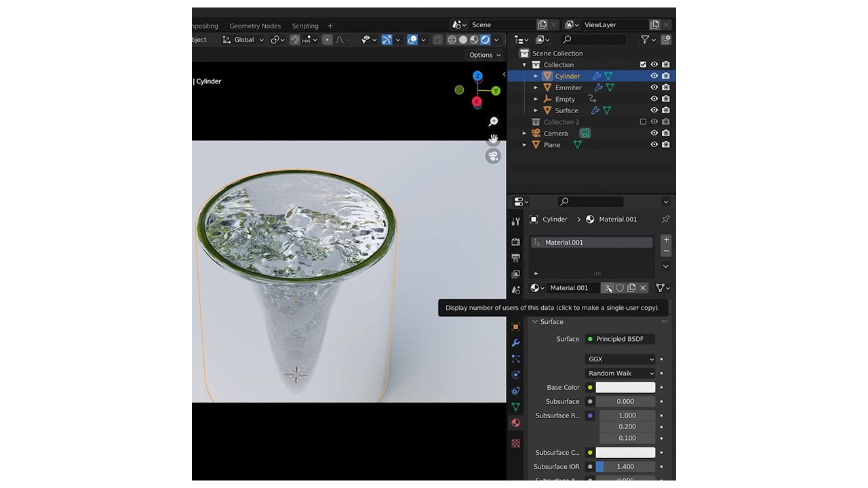Toggle viewport overlays display
The image size is (868, 488).
412,40
